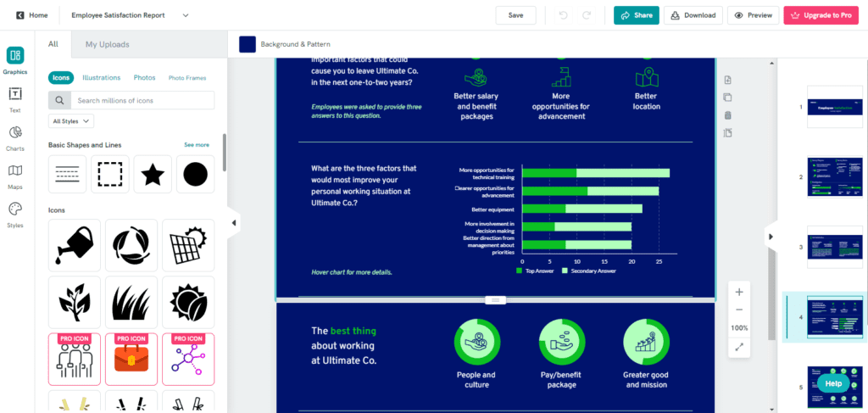Insert the grass icon
The height and width of the screenshot is (413, 868).
pyautogui.click(x=131, y=302)
